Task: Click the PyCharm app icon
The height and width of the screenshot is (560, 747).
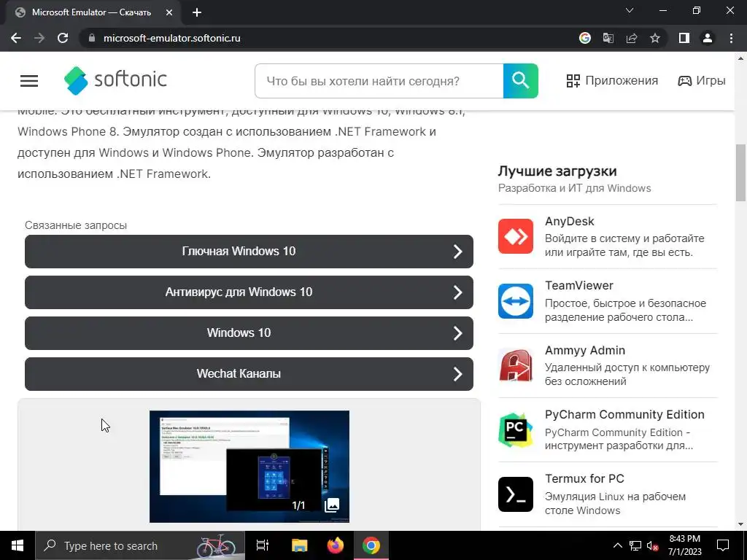Action: coord(516,430)
